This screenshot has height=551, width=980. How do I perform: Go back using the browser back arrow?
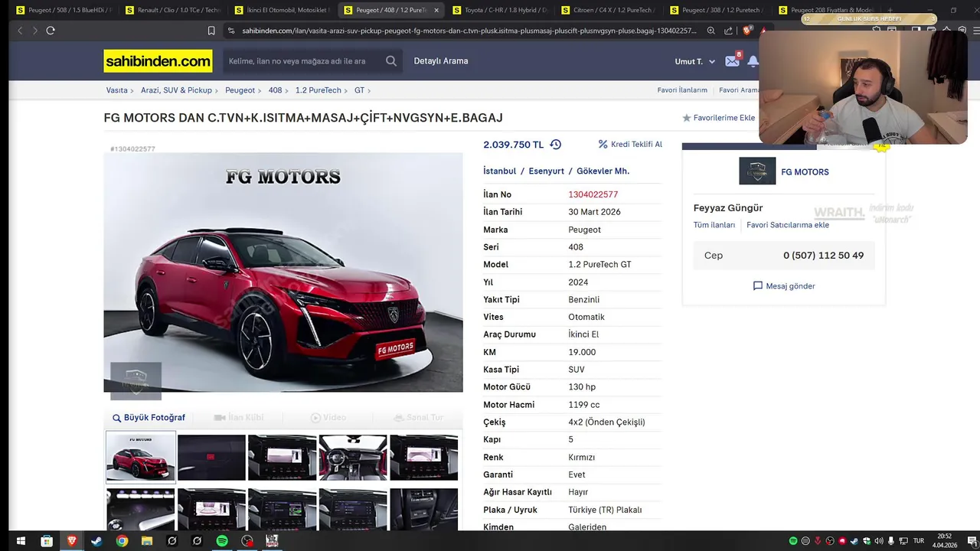point(21,31)
